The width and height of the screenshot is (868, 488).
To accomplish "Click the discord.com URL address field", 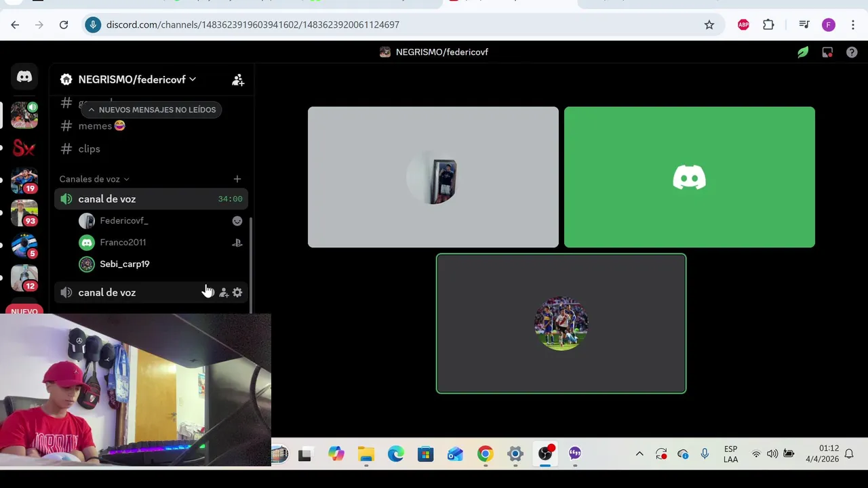I will 253,25.
